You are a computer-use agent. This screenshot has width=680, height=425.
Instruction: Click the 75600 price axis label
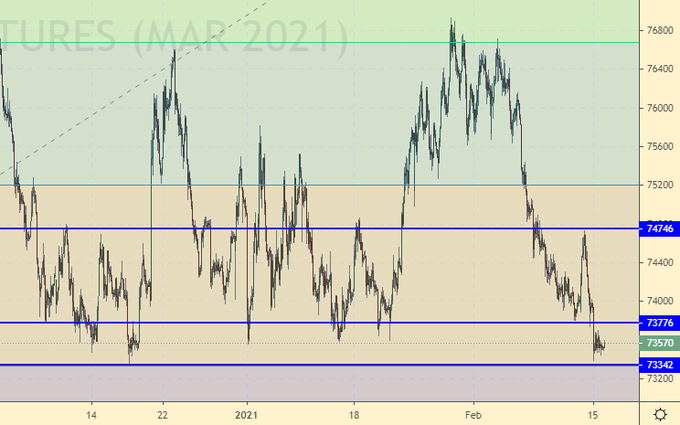pyautogui.click(x=660, y=146)
